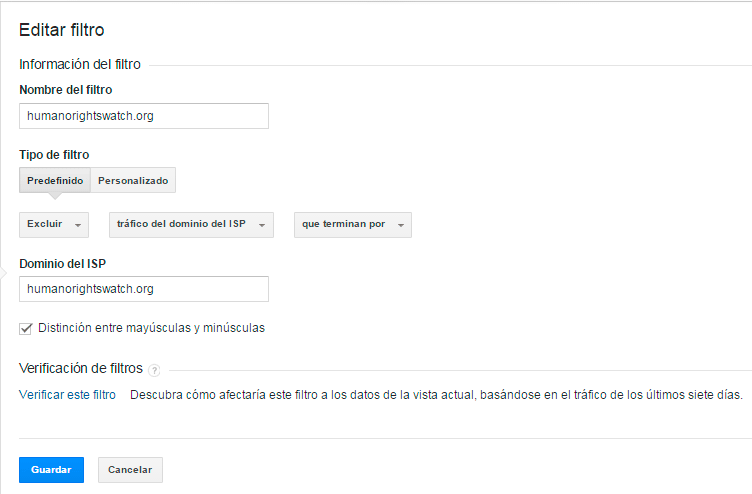This screenshot has width=752, height=494.
Task: Click the Cancelar button
Action: 130,470
